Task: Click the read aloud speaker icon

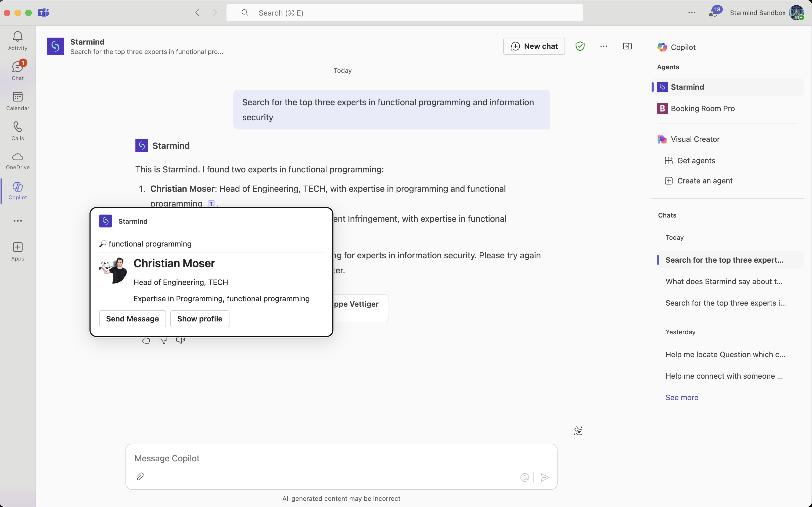Action: pyautogui.click(x=180, y=341)
